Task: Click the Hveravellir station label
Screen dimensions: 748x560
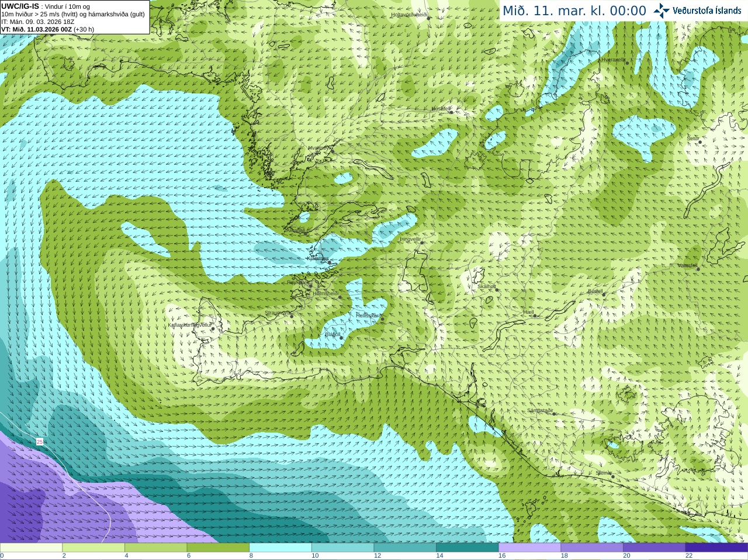Action: (614, 60)
